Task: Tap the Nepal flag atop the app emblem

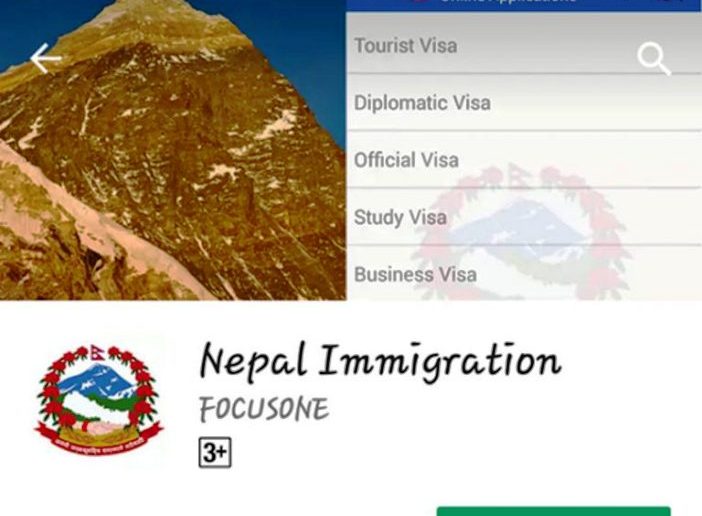Action: point(97,353)
